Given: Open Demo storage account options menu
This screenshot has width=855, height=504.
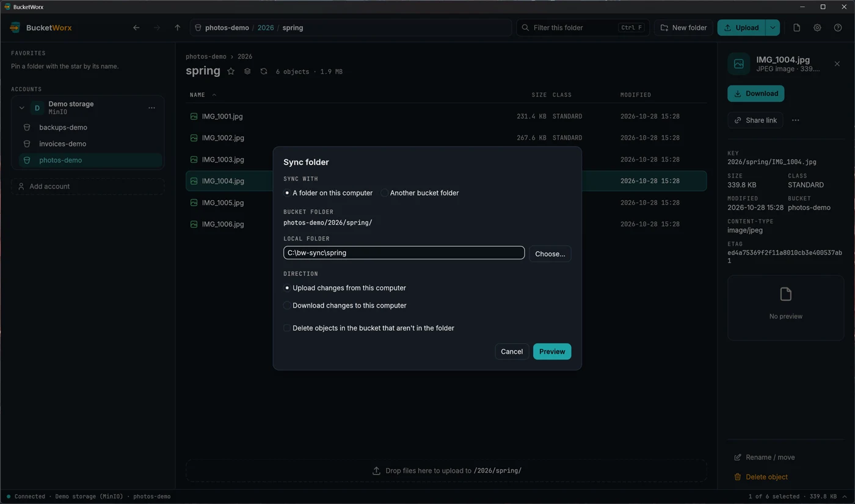Looking at the screenshot, I should [151, 108].
